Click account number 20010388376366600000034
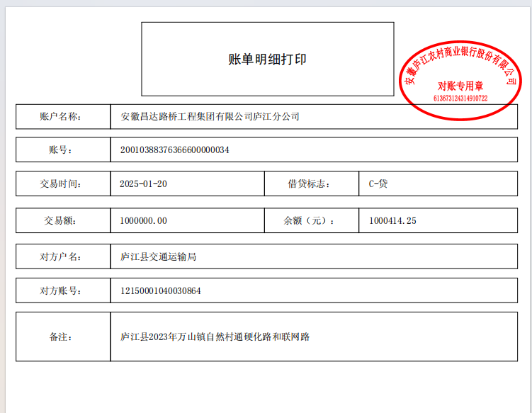Screen dimensions: 532x413 coord(174,150)
